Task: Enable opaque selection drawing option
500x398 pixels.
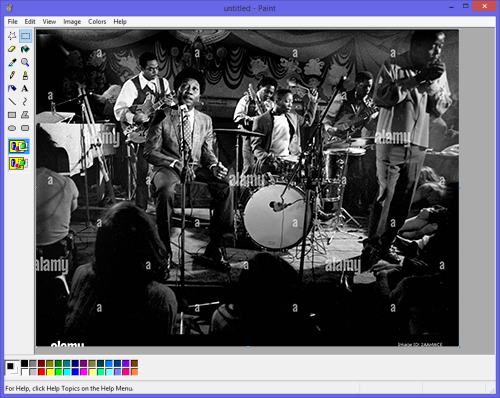Action: tap(19, 146)
